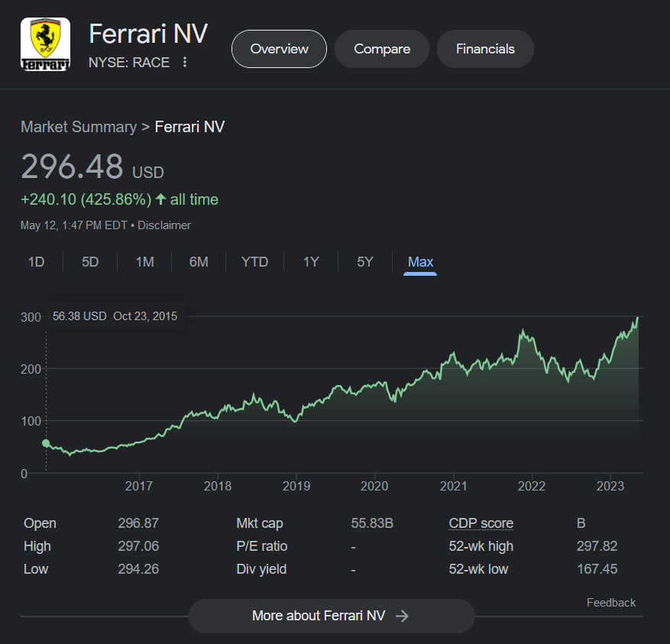The image size is (670, 644).
Task: Switch to the 5Y chart range
Action: coord(365,261)
